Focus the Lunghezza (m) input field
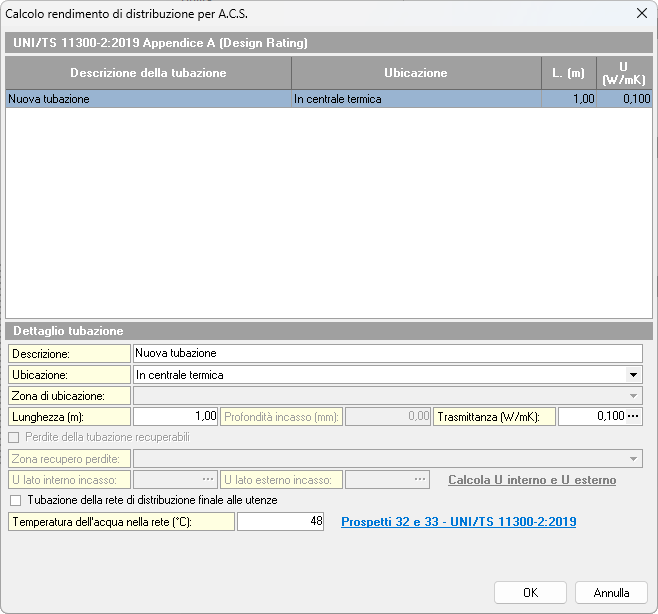This screenshot has height=614, width=658. click(x=175, y=416)
